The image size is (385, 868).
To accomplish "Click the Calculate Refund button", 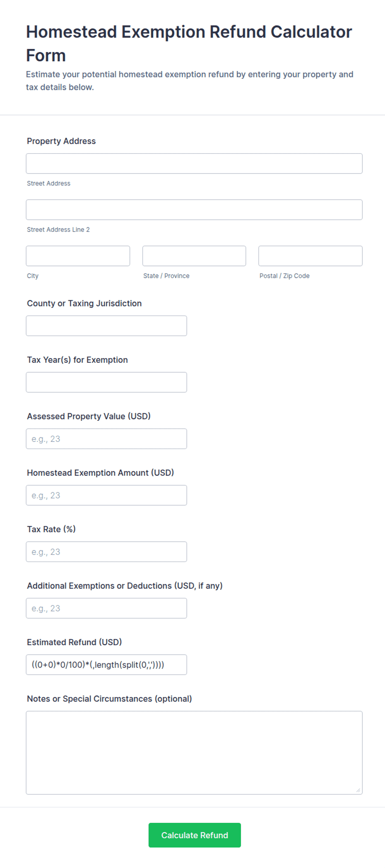I will pos(195,835).
